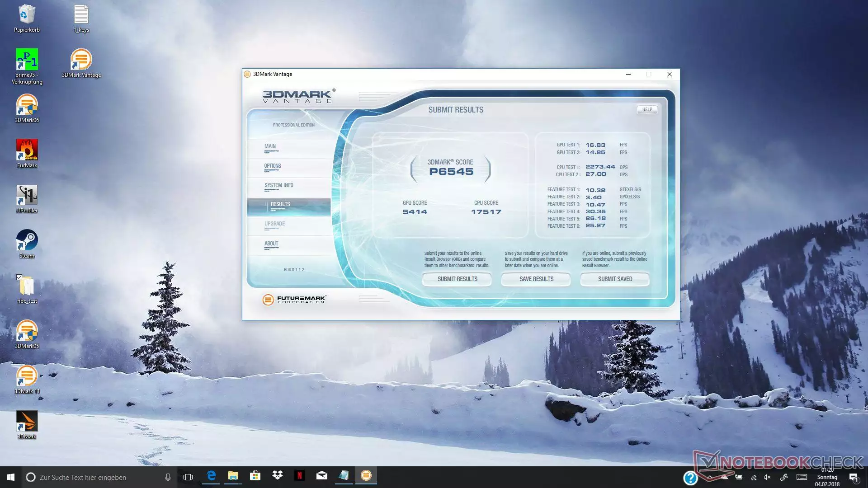Open File Explorer from the taskbar

pos(233,476)
